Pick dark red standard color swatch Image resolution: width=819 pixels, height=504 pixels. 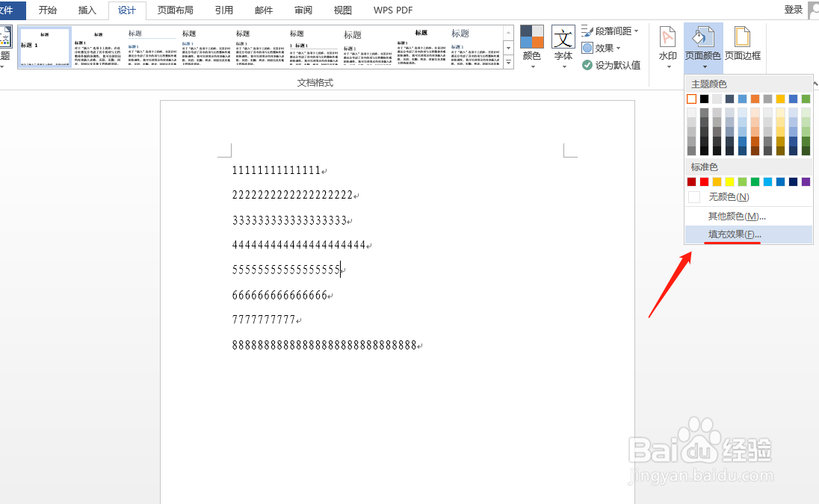click(x=691, y=181)
